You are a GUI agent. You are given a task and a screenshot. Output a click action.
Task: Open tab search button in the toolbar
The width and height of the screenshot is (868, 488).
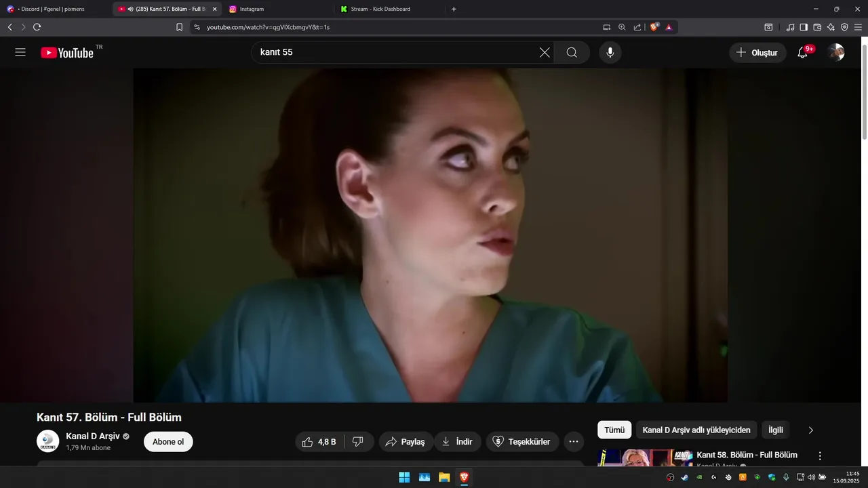point(768,27)
